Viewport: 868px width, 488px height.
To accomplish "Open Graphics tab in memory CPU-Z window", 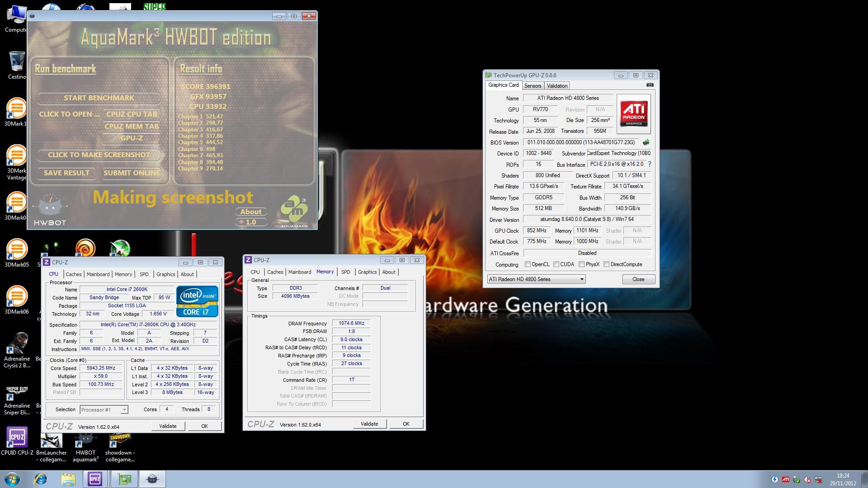I will 367,272.
